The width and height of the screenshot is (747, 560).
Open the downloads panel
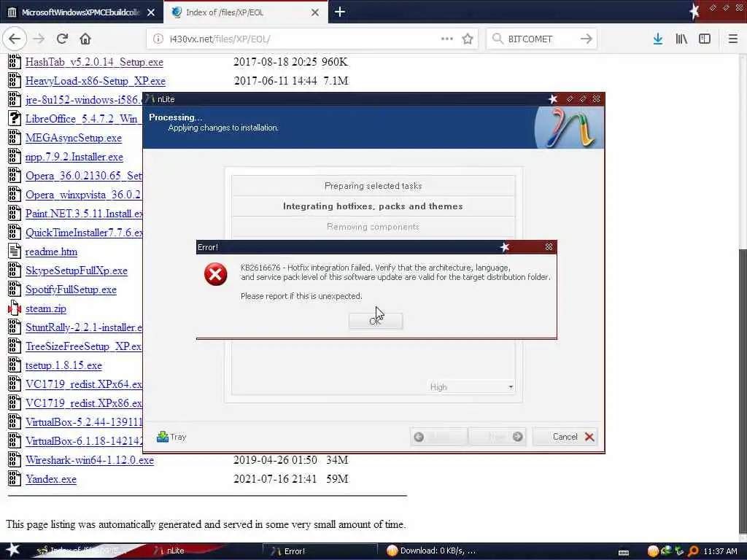tap(658, 39)
